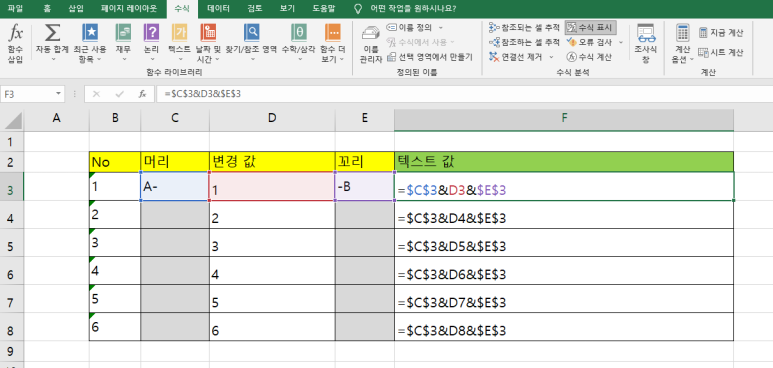This screenshot has width=773, height=368.
Task: Click 참조되는 셀 추적 Trace Precedents
Action: (524, 28)
